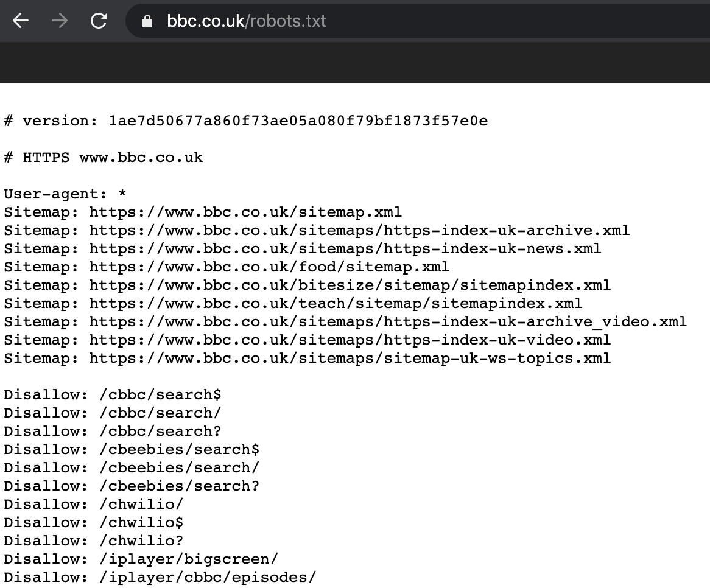710x588 pixels.
Task: Click 'Disallow: /cbeebies/search?' line
Action: 132,486
